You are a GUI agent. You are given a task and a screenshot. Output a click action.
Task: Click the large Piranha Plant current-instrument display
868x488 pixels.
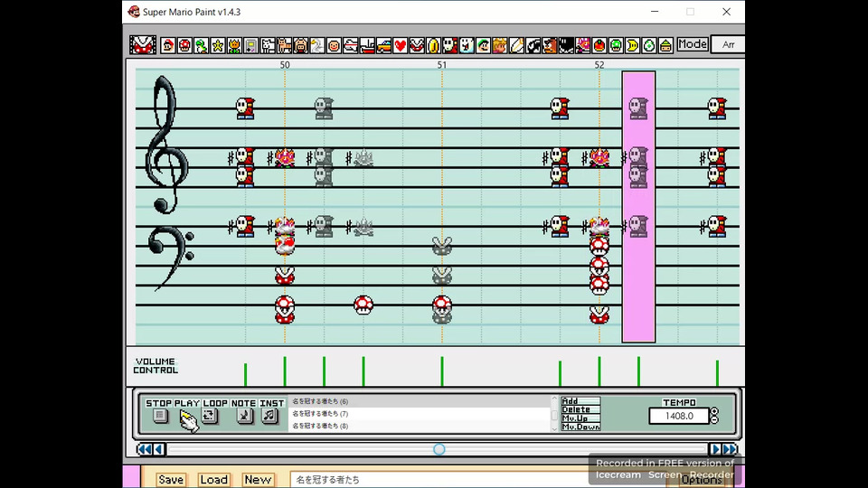pyautogui.click(x=143, y=45)
